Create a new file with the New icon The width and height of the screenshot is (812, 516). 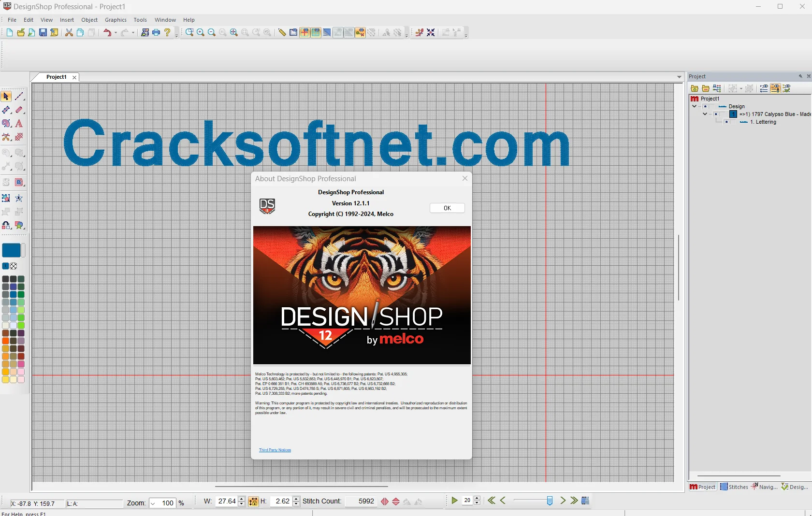point(10,32)
